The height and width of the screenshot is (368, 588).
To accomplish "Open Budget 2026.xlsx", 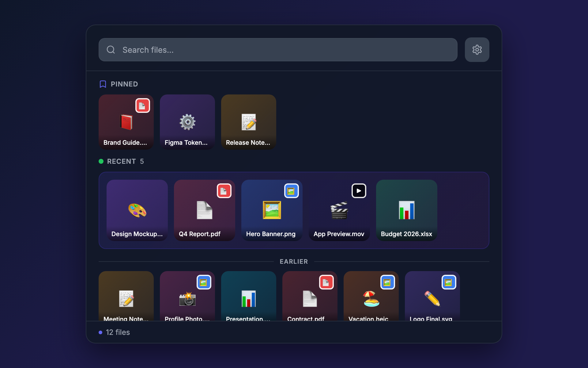I will coord(406,210).
